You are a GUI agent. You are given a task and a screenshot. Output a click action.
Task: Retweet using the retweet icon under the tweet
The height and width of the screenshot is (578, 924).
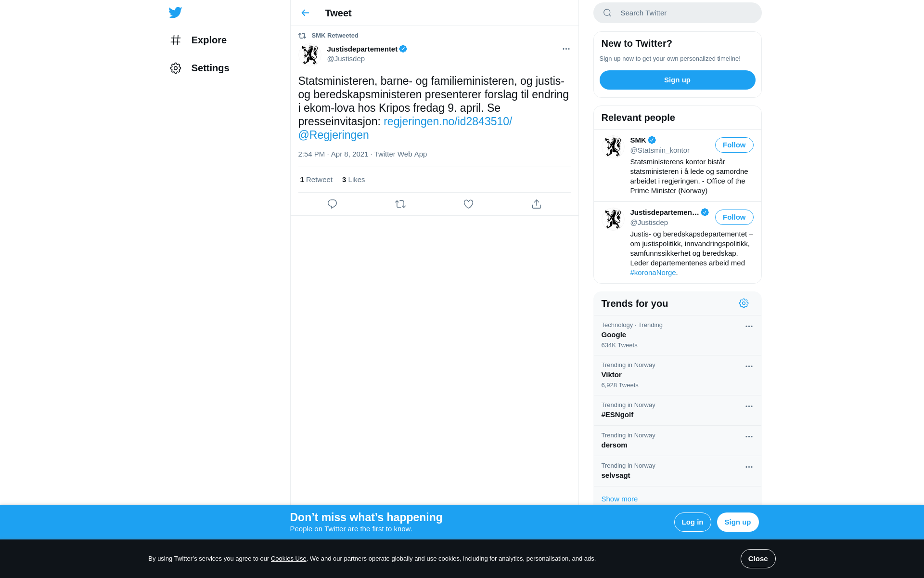400,204
